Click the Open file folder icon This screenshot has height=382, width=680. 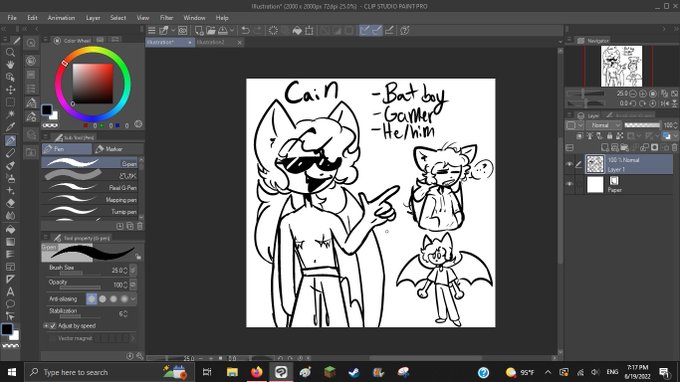pos(211,30)
